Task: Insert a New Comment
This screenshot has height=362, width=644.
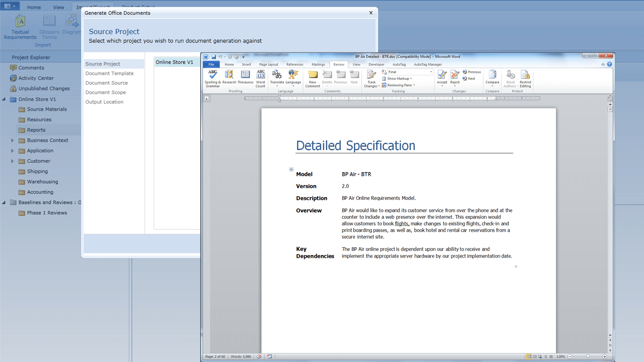Action: [x=312, y=79]
